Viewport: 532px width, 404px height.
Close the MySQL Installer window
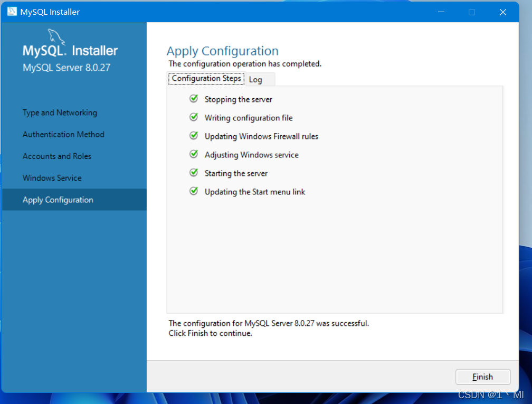503,12
